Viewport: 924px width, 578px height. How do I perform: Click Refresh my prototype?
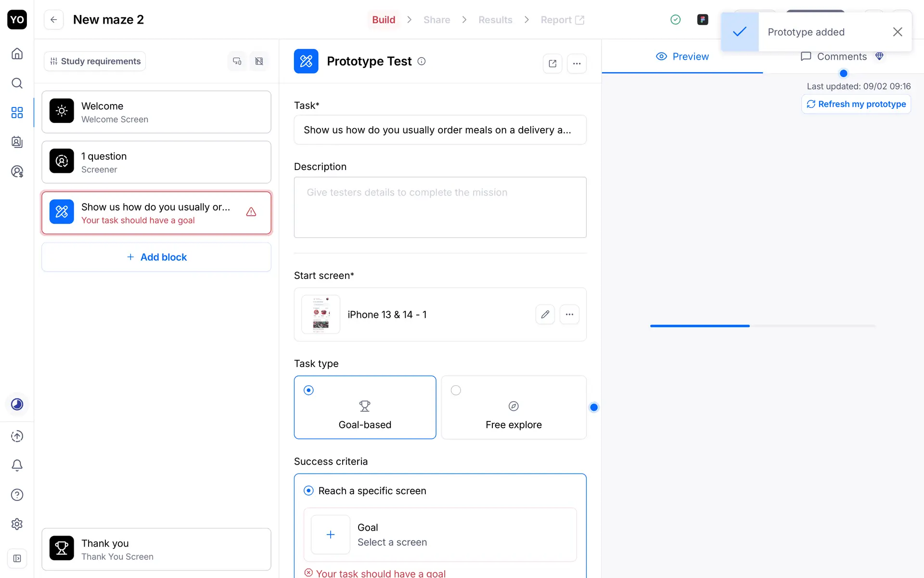tap(856, 104)
